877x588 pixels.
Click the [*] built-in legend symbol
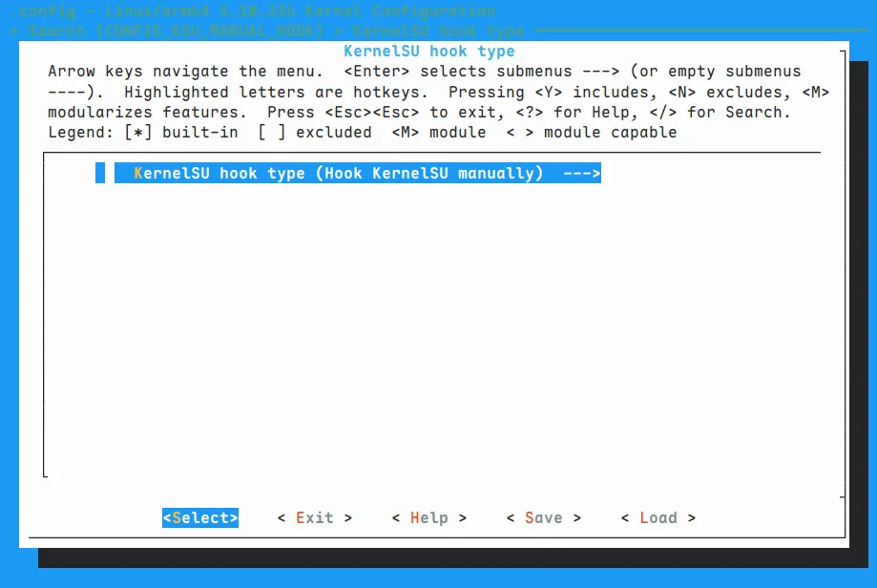(x=138, y=133)
